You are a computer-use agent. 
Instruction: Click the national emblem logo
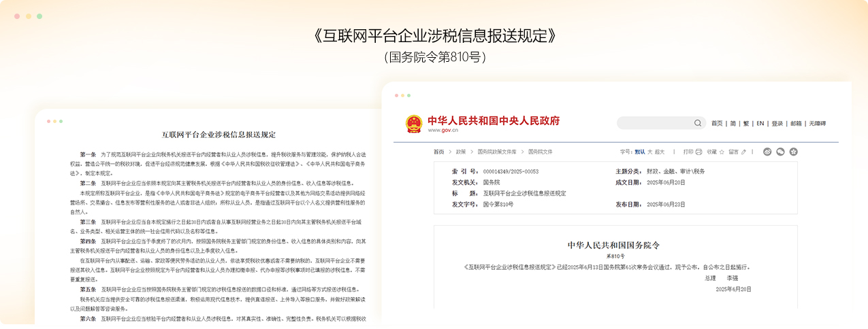tap(414, 124)
